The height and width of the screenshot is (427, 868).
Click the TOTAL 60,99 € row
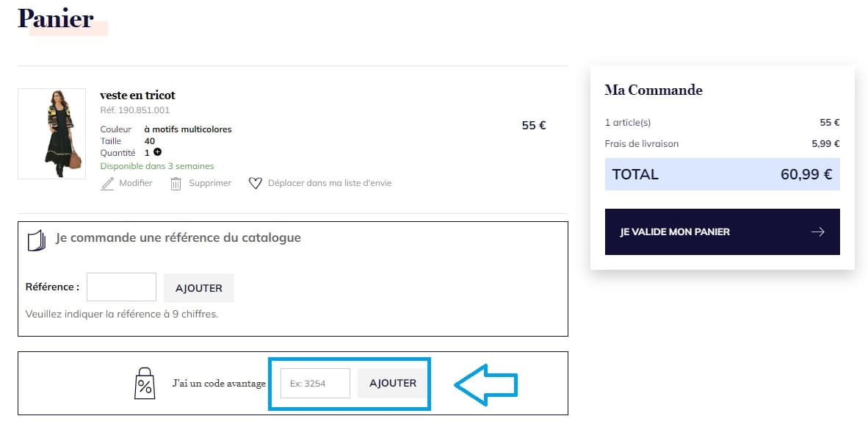pyautogui.click(x=722, y=174)
